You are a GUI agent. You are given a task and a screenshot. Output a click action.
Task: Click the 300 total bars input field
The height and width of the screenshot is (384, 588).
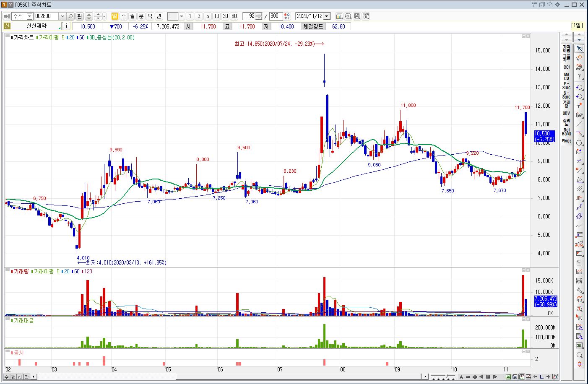[276, 16]
